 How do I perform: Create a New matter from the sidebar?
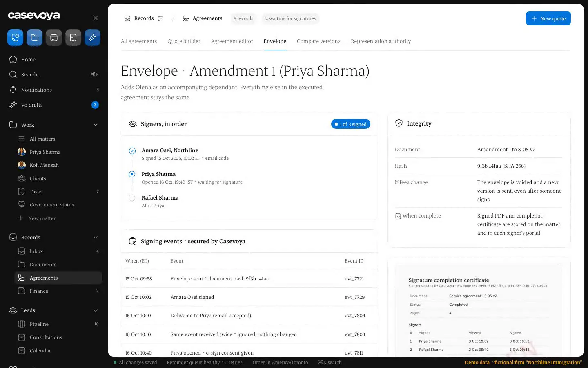[58, 218]
